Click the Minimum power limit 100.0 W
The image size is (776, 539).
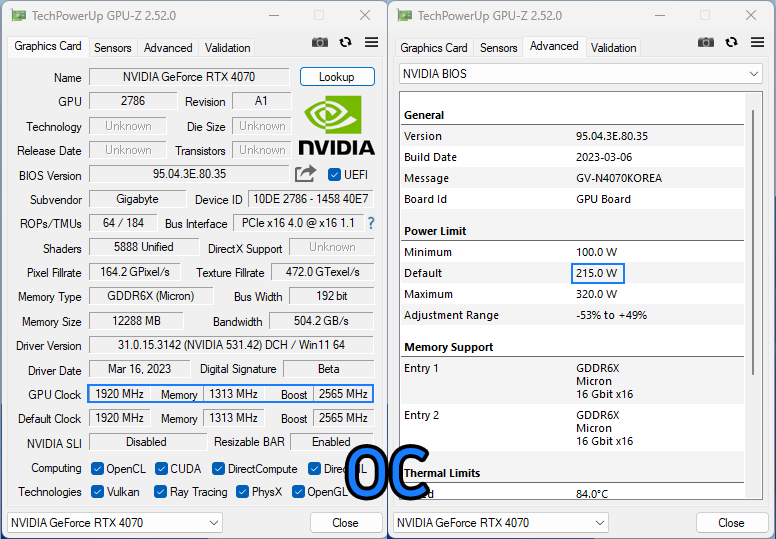(597, 252)
